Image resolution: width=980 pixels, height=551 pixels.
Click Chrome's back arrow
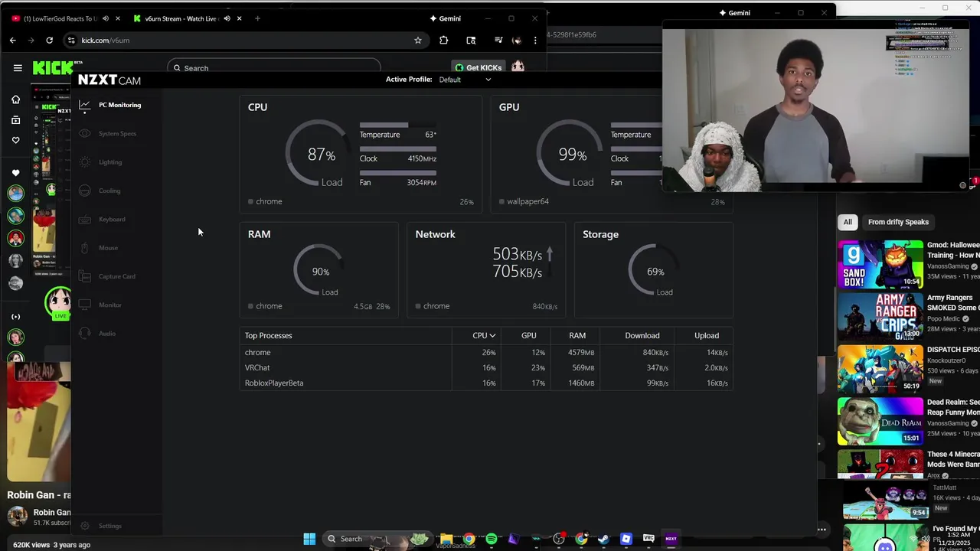click(13, 40)
